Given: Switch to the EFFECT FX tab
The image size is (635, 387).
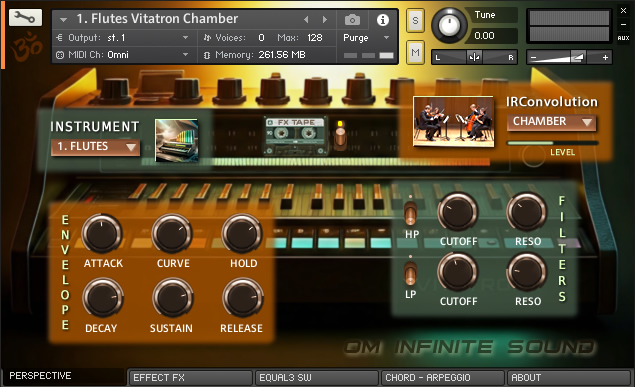Looking at the screenshot, I should 190,378.
